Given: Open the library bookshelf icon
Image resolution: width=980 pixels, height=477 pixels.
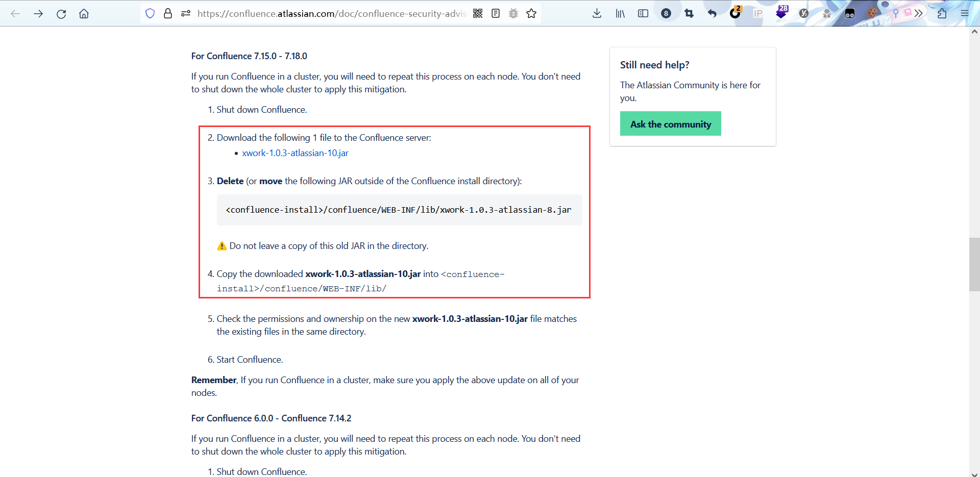Looking at the screenshot, I should pos(620,14).
